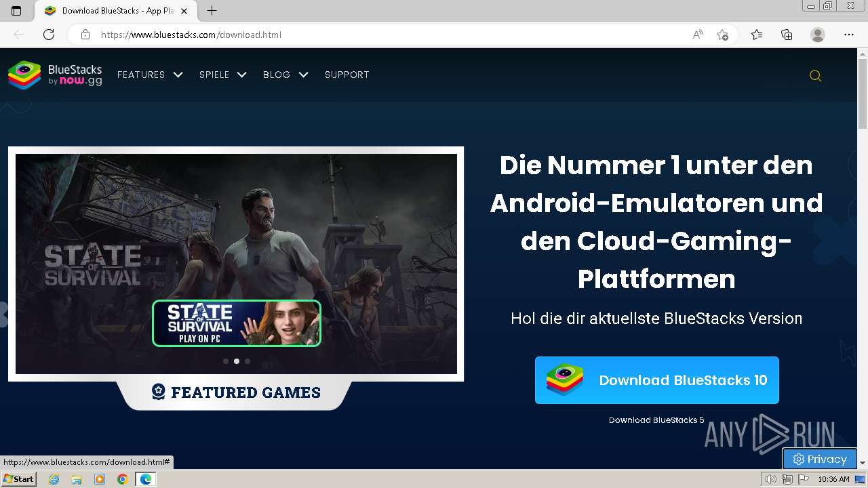Click the FEATURED GAMES label
The height and width of the screenshot is (488, 868).
click(x=236, y=392)
